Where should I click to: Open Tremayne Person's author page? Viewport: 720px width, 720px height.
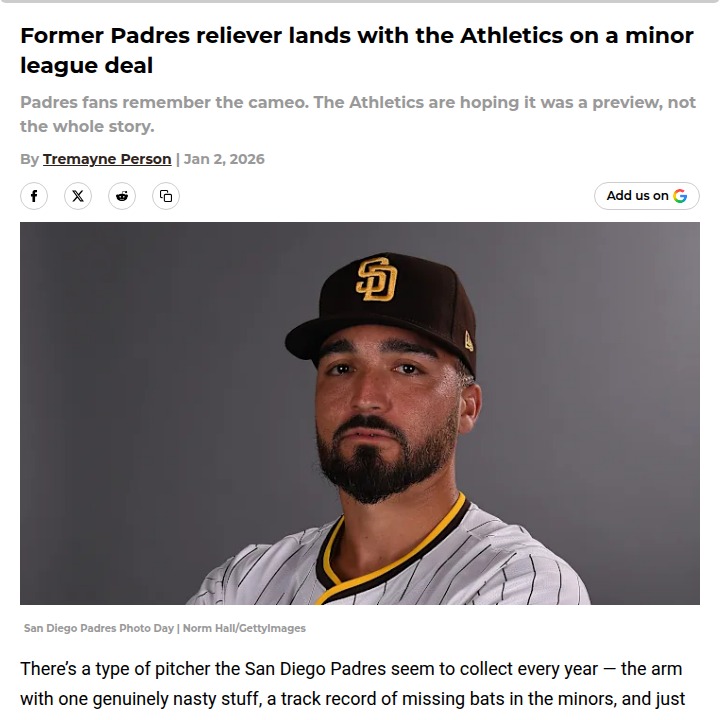click(107, 159)
